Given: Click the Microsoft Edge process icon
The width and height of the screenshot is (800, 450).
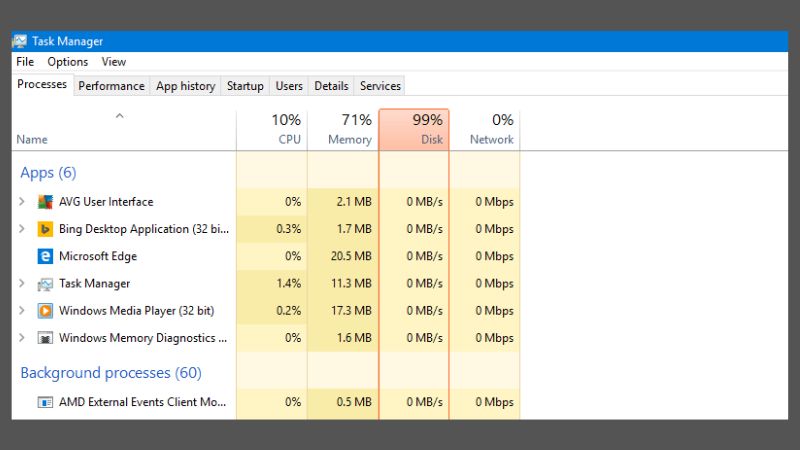Looking at the screenshot, I should (x=45, y=256).
